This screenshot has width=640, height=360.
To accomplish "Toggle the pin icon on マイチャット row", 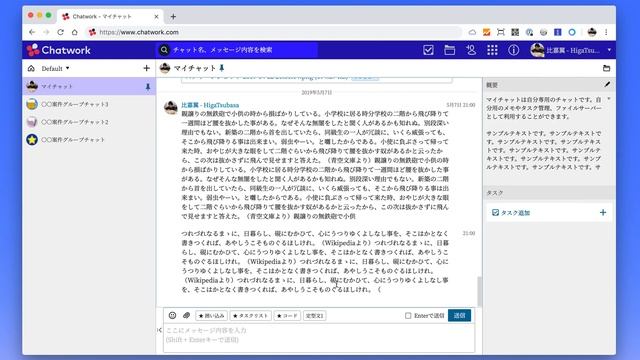I will pos(148,87).
